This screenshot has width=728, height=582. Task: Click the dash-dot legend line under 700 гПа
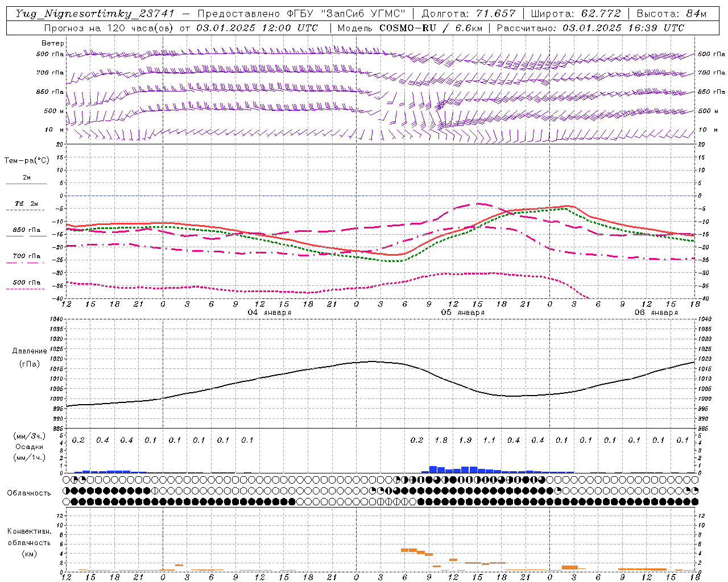(x=26, y=263)
